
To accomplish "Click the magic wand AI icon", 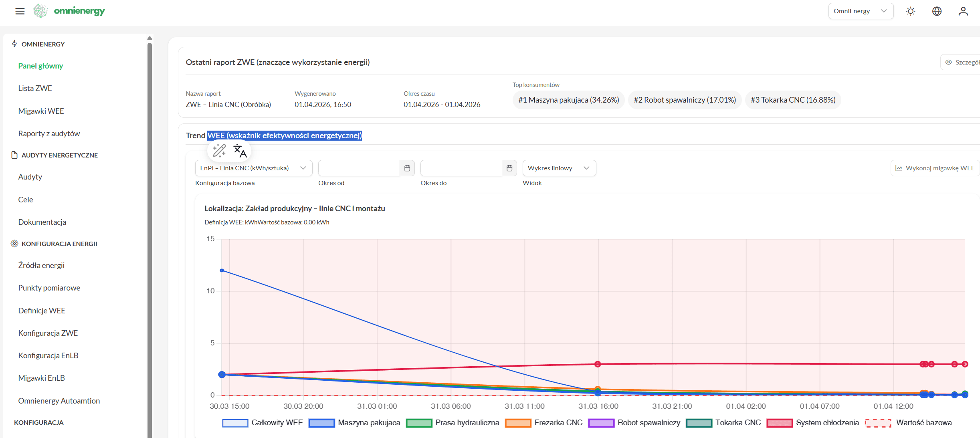I will click(x=219, y=151).
